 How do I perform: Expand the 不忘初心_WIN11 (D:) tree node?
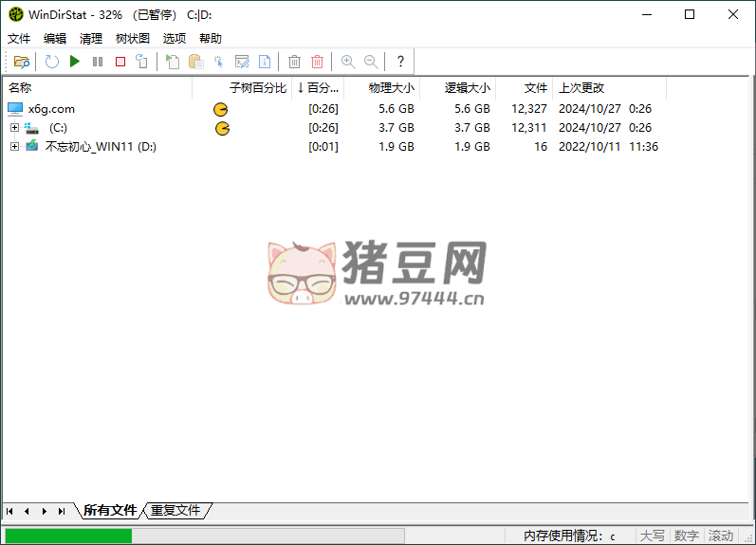(x=14, y=147)
